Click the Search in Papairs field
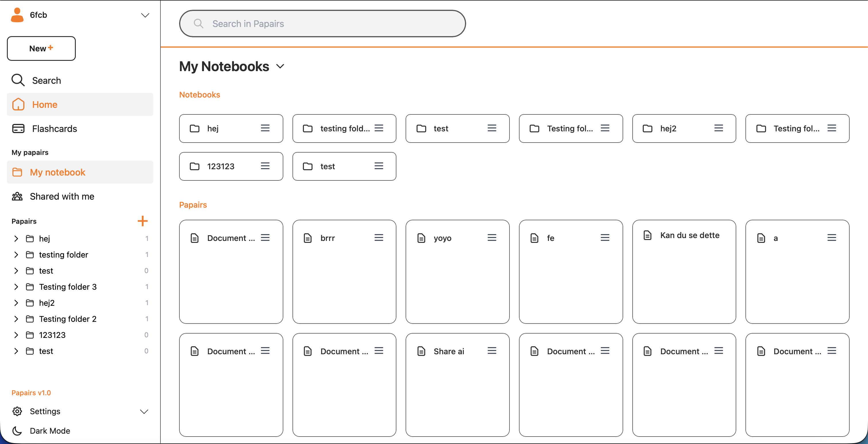Viewport: 868px width, 444px height. click(322, 24)
